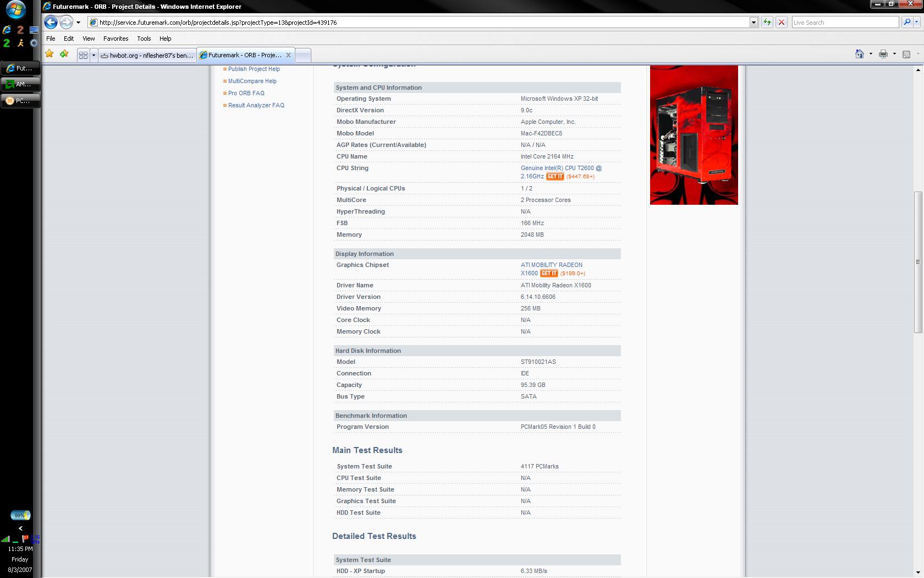Click the scrollbar up arrow

pyautogui.click(x=917, y=69)
